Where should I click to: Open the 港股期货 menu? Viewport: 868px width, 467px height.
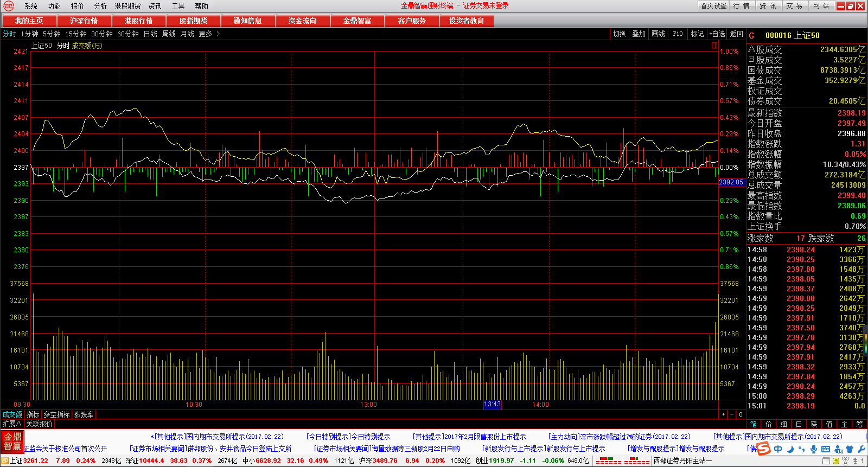point(127,6)
